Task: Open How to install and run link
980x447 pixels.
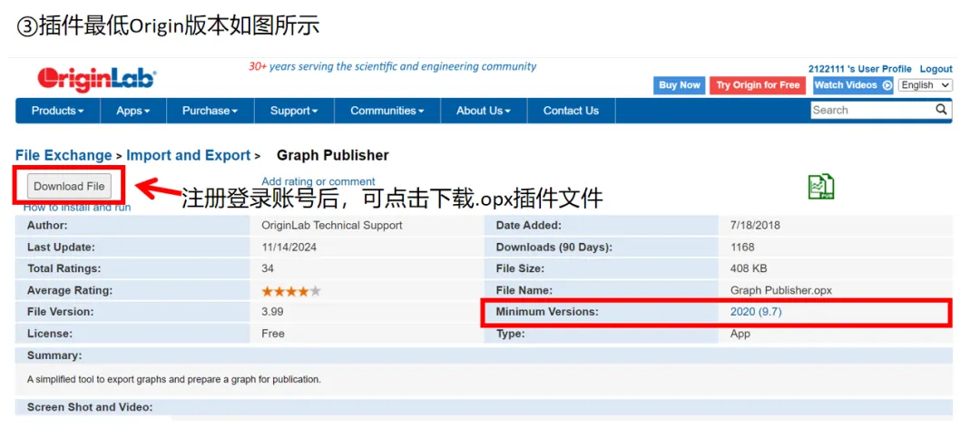Action: pyautogui.click(x=77, y=208)
